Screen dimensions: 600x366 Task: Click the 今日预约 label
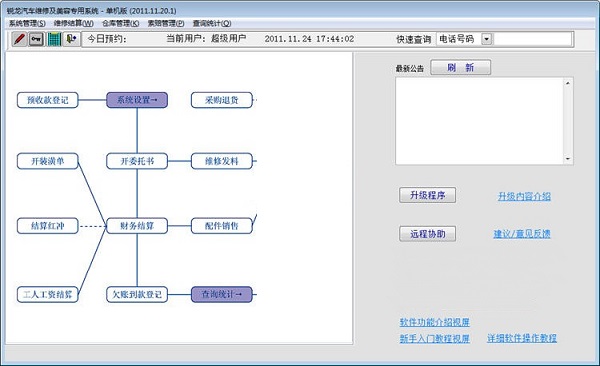pyautogui.click(x=107, y=39)
